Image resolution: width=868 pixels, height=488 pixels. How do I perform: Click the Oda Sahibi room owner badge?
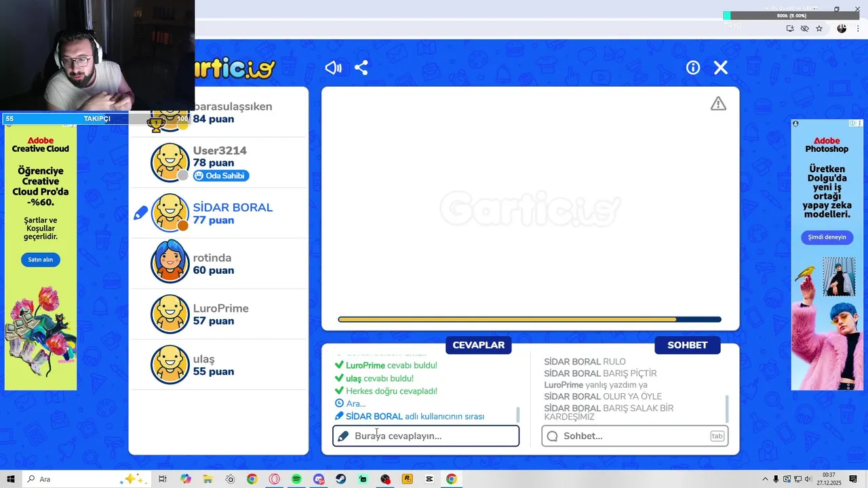221,176
